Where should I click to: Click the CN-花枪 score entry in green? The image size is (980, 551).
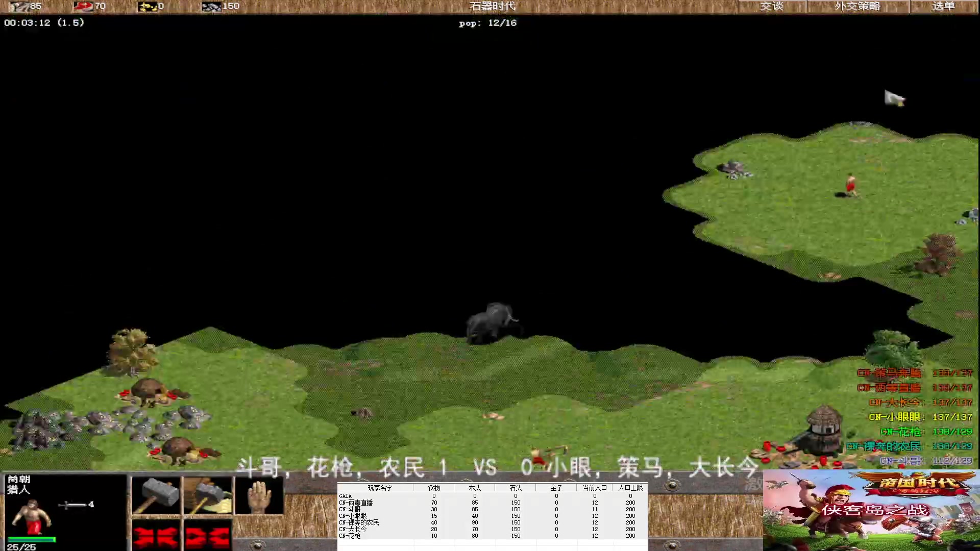tap(926, 432)
